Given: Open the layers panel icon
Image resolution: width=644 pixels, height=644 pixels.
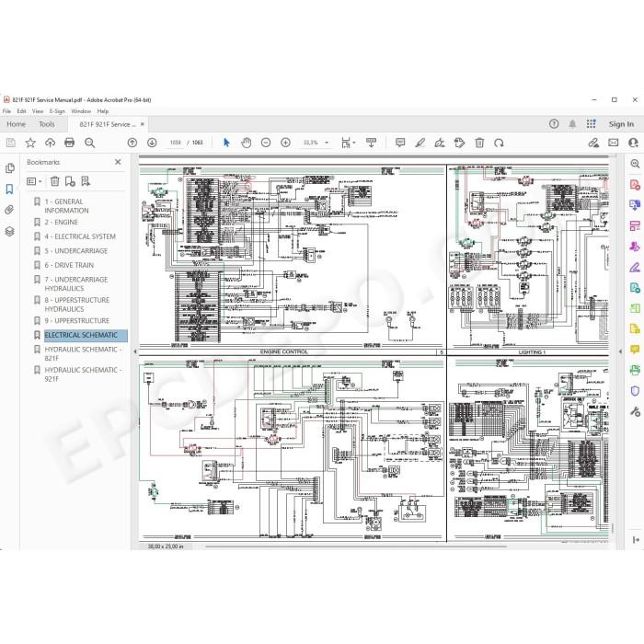Looking at the screenshot, I should (x=9, y=231).
